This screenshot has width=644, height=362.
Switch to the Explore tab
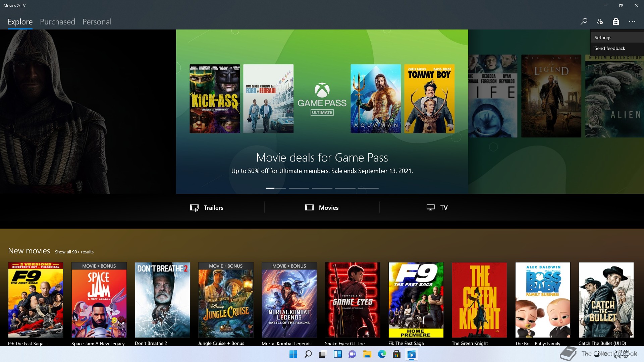pyautogui.click(x=20, y=22)
